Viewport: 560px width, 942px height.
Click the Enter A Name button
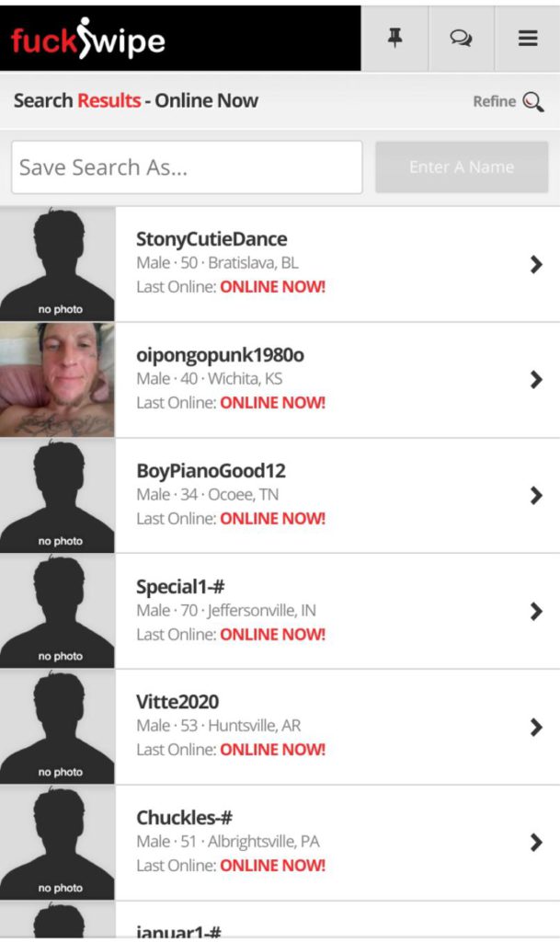462,167
